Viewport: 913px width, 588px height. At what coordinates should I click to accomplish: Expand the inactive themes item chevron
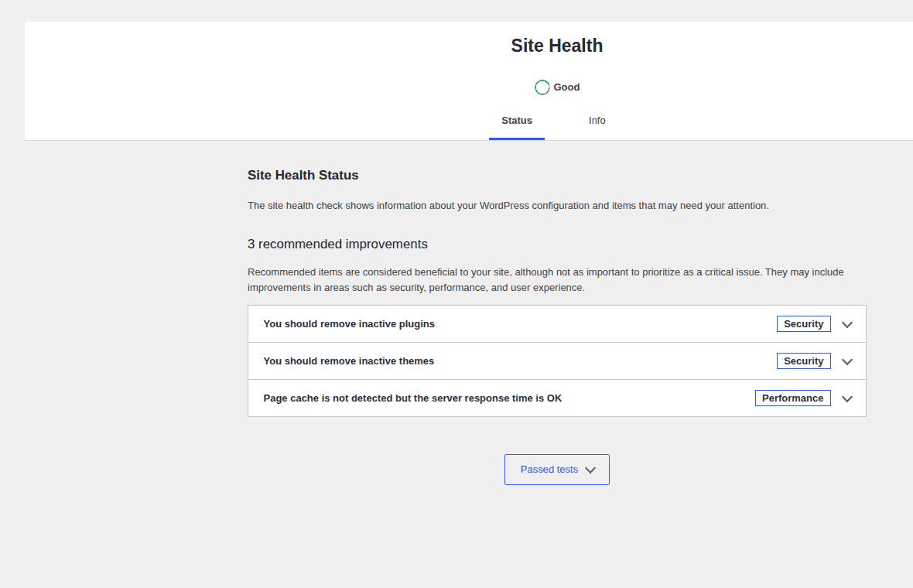pyautogui.click(x=847, y=361)
